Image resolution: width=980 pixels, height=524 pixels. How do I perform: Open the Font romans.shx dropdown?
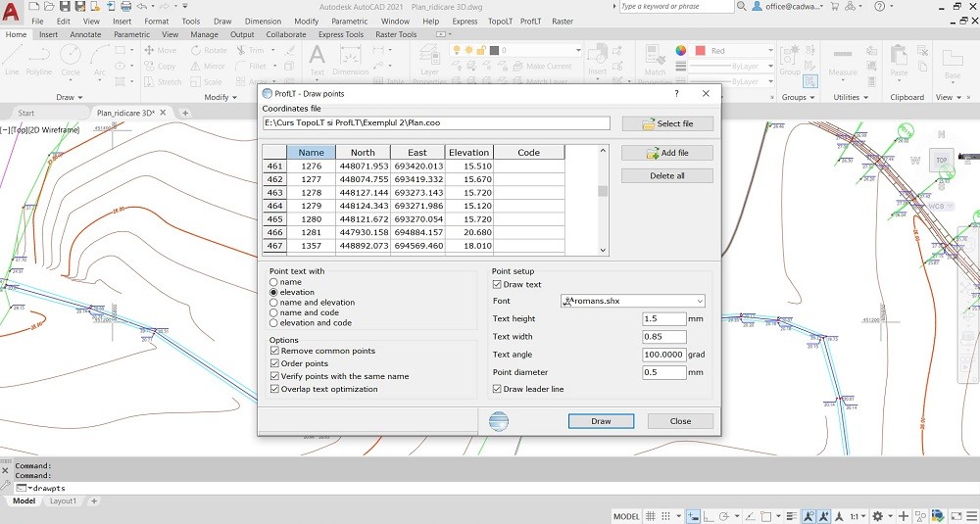(633, 301)
